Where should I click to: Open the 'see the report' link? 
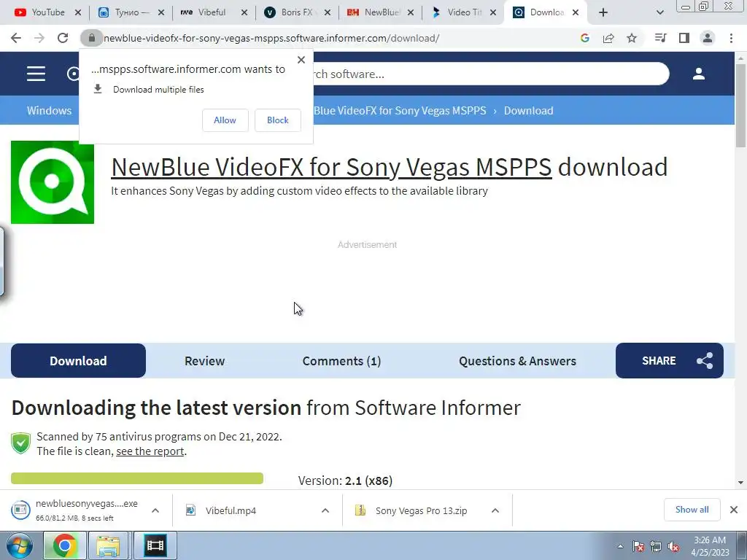150,451
